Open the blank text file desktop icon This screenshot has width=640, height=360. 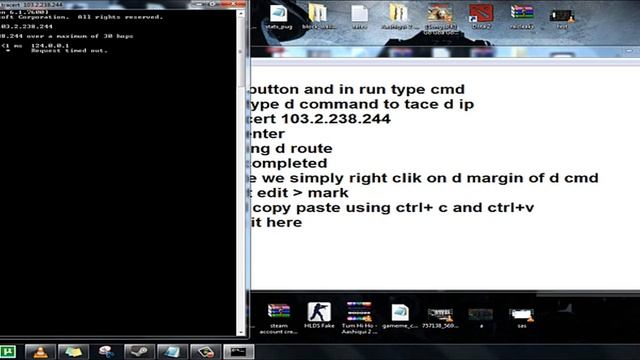(359, 17)
